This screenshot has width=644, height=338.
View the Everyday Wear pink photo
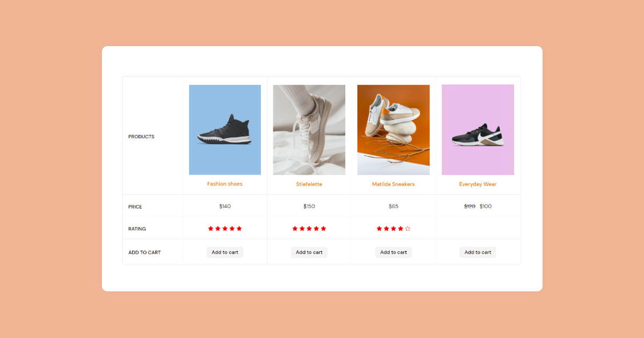pyautogui.click(x=478, y=130)
